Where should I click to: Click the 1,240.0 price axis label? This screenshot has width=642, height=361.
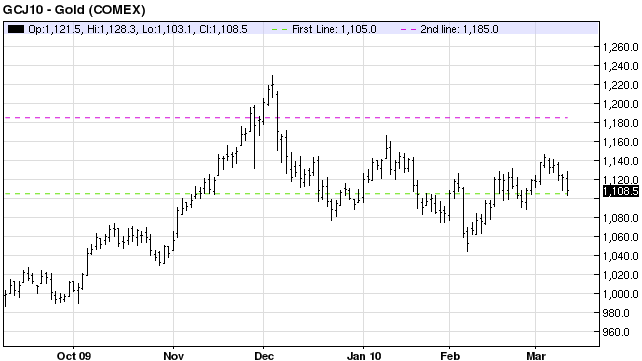[x=621, y=66]
